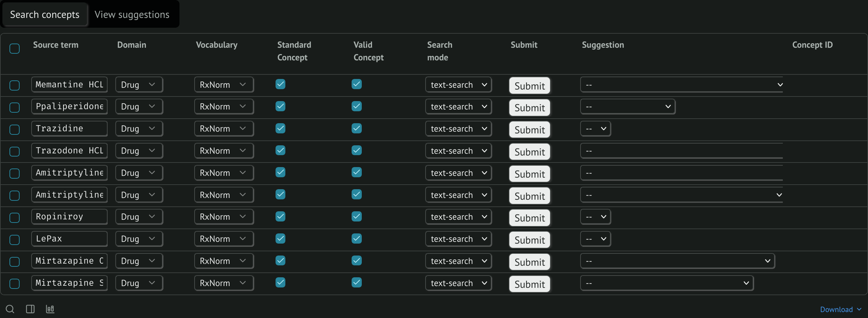The width and height of the screenshot is (868, 318).
Task: Disable Valid Concept for Ropiniroy
Action: click(356, 217)
